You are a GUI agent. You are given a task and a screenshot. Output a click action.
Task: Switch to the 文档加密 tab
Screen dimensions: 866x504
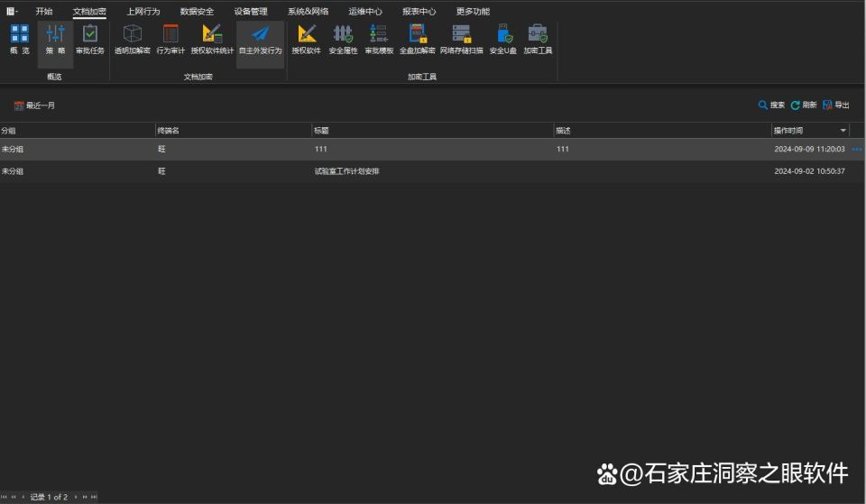(x=89, y=11)
